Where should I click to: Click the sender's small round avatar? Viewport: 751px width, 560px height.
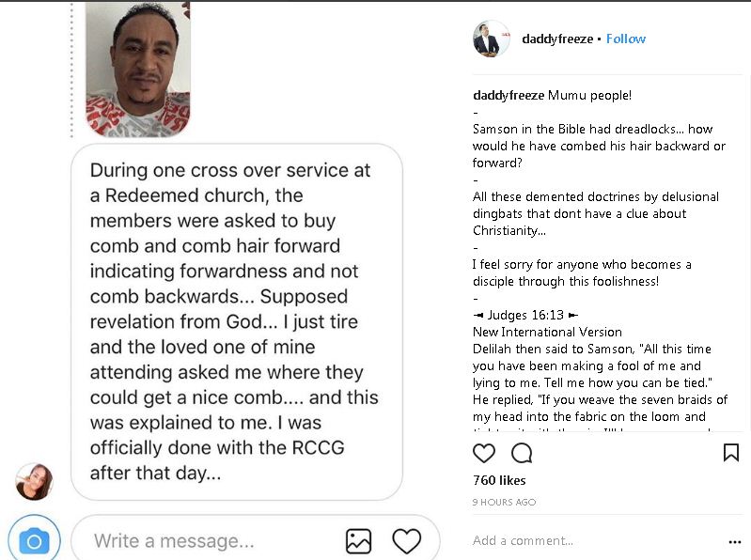click(34, 481)
